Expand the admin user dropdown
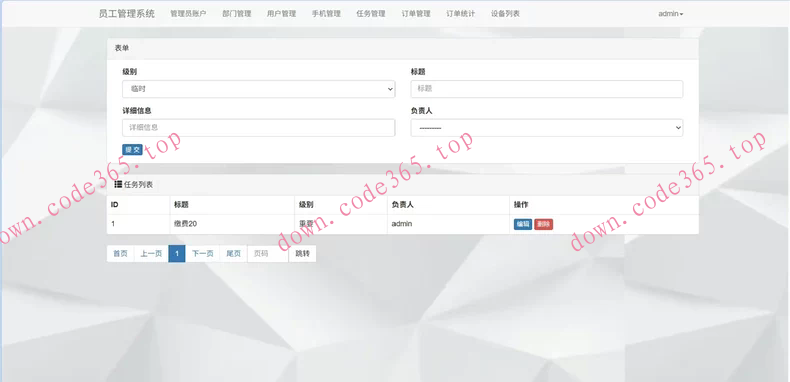 point(671,14)
